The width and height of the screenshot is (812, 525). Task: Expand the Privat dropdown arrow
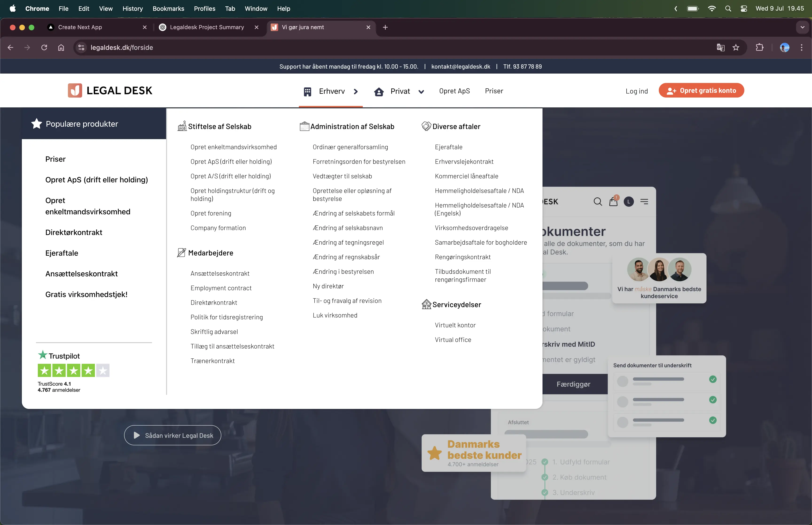point(421,91)
